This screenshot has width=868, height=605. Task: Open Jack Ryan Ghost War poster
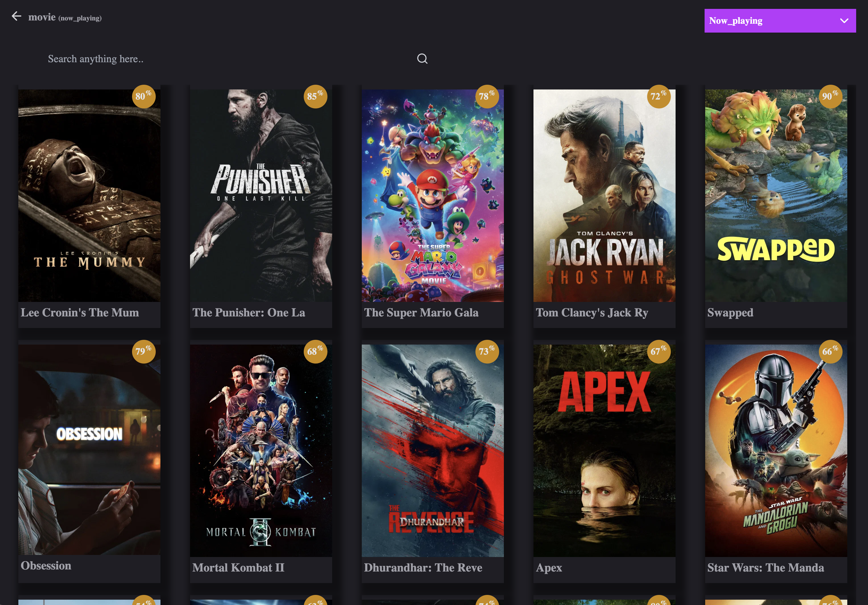tap(604, 195)
